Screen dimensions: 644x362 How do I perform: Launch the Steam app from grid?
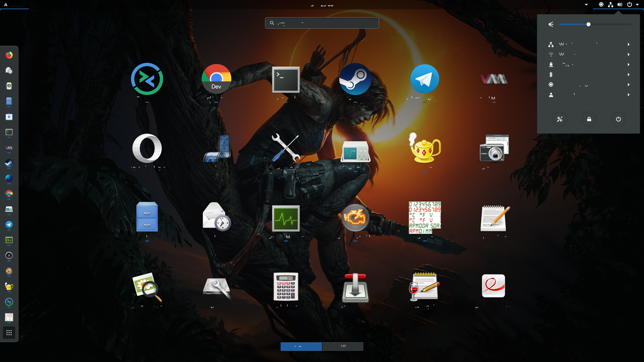(355, 79)
